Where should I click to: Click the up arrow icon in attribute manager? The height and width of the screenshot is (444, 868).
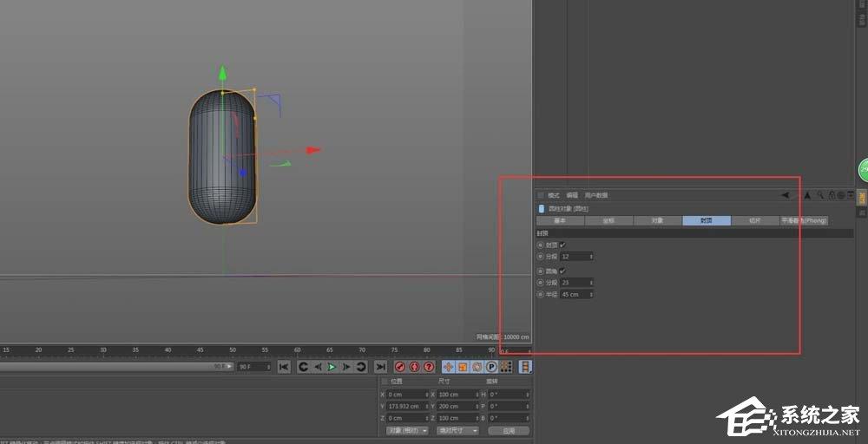pyautogui.click(x=807, y=195)
